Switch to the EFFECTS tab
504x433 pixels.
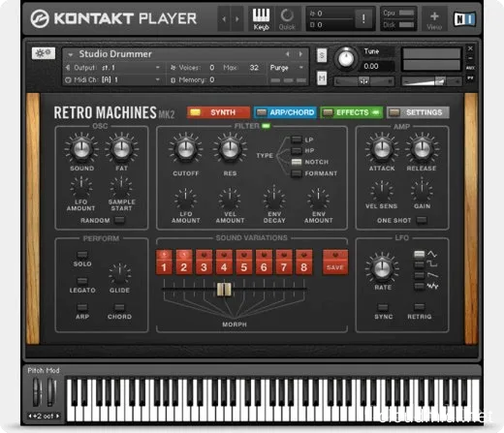pos(352,112)
